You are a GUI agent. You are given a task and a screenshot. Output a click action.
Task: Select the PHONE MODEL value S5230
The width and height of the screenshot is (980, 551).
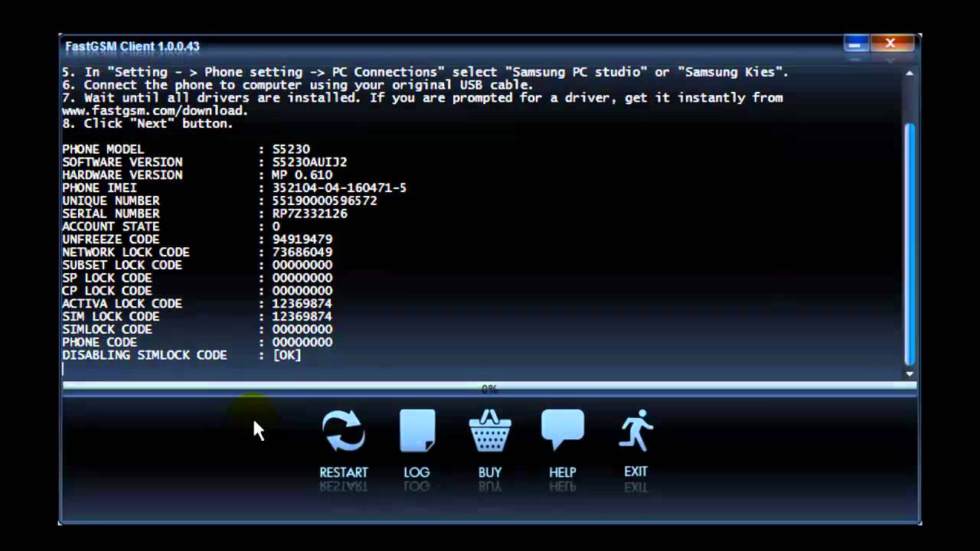(291, 149)
